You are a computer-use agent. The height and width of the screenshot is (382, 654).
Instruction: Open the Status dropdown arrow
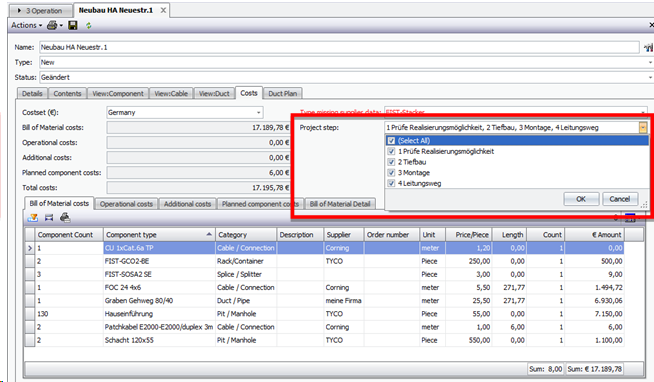click(x=650, y=78)
